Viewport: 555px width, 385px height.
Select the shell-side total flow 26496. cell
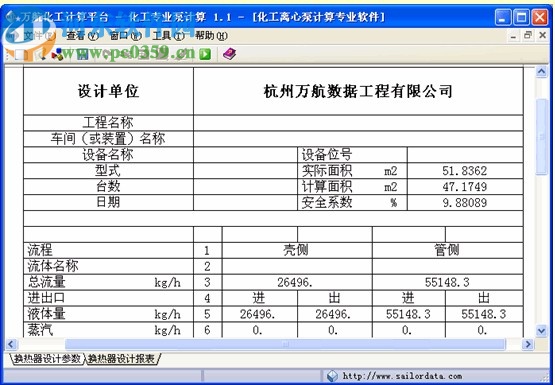click(x=297, y=282)
